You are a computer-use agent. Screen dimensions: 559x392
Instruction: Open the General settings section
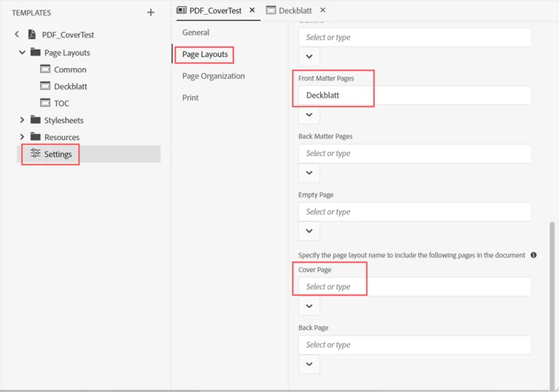(x=196, y=33)
